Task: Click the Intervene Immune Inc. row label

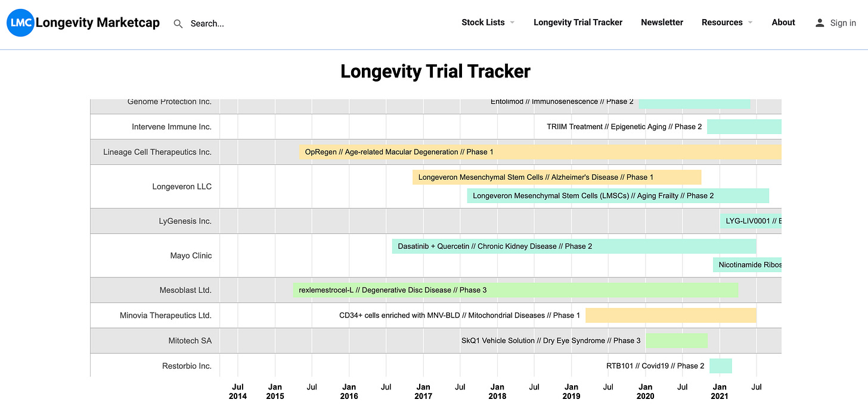Action: tap(172, 127)
